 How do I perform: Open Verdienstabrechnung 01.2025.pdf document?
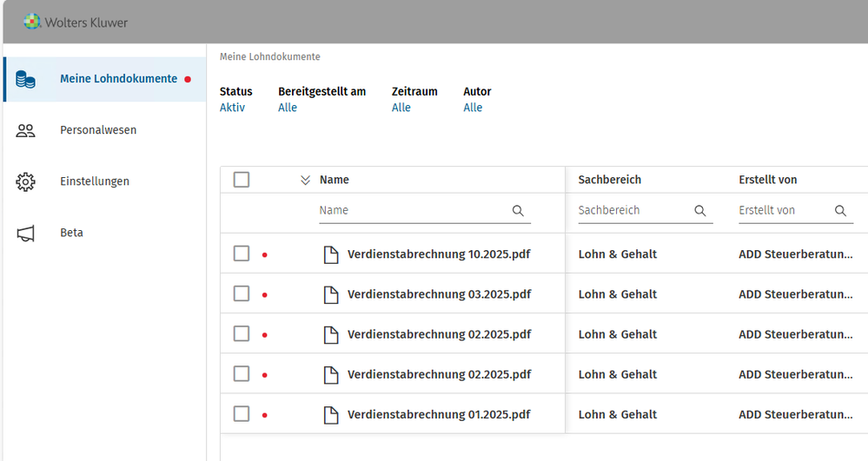439,414
